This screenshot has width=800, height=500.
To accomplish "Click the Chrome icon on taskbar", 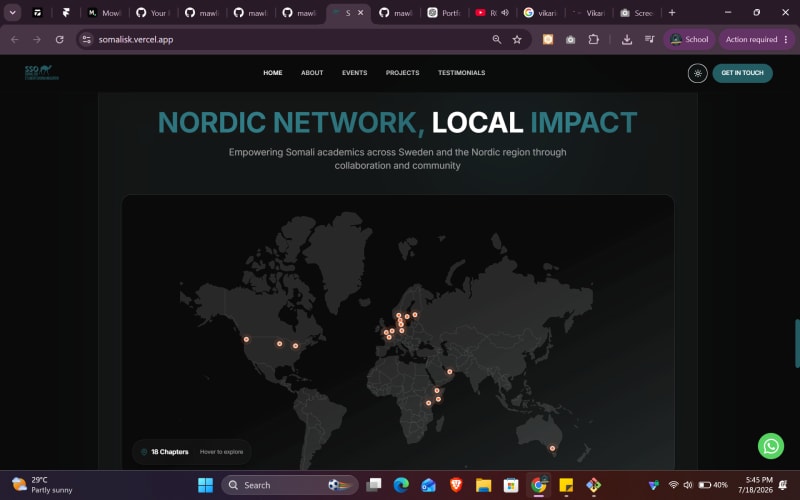I will coord(538,485).
